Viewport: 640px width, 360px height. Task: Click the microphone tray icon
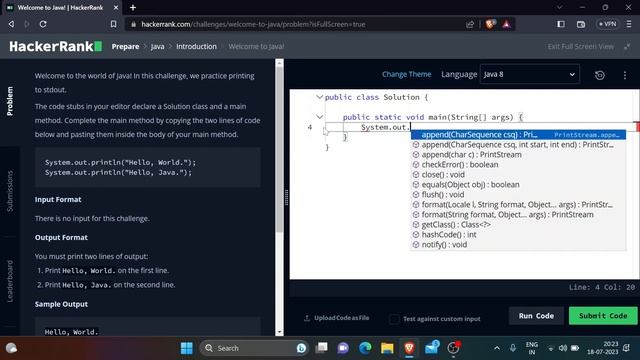tap(513, 348)
